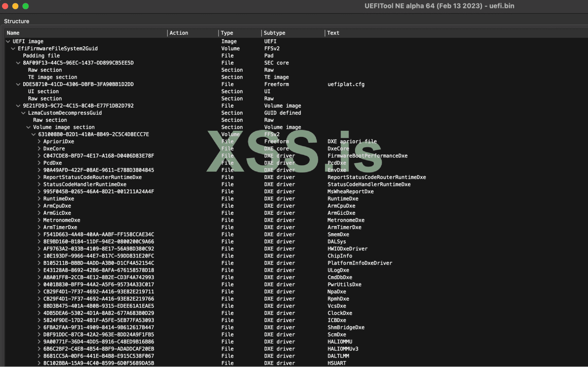Image resolution: width=588 pixels, height=367 pixels.
Task: Select the uefiplat.cfg text cell
Action: [346, 84]
